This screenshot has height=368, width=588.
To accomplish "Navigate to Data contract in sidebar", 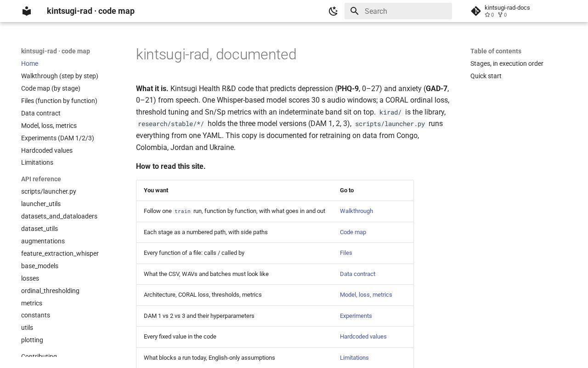I will 41,113.
